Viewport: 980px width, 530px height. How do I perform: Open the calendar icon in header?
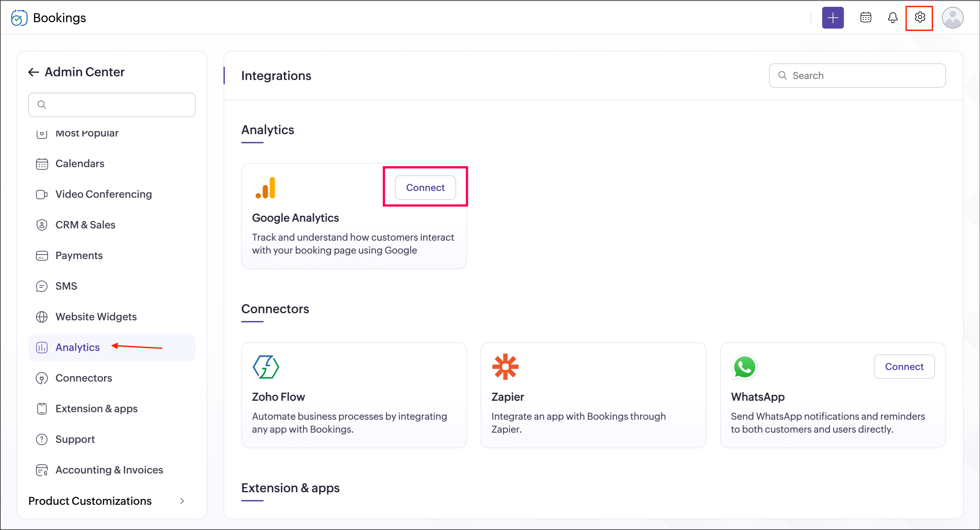pos(866,18)
